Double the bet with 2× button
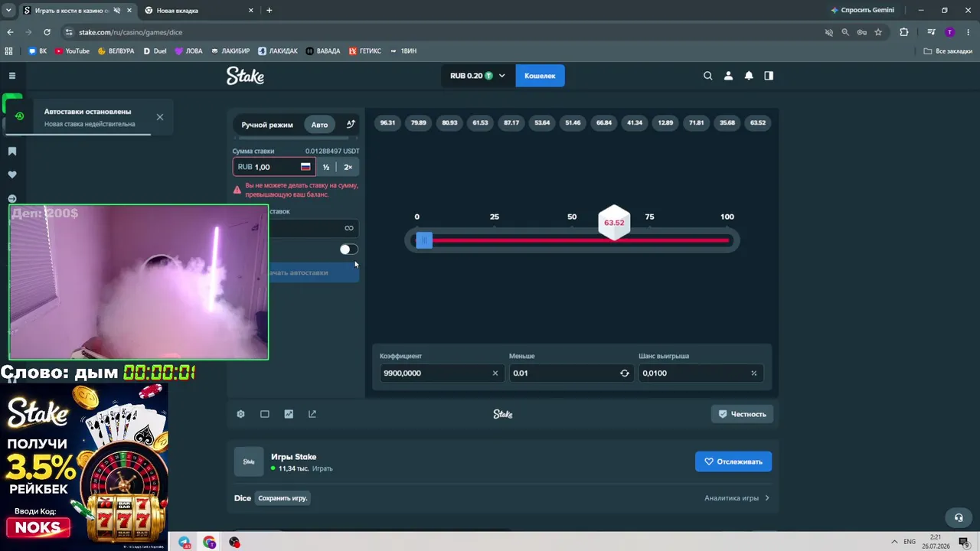 click(348, 167)
